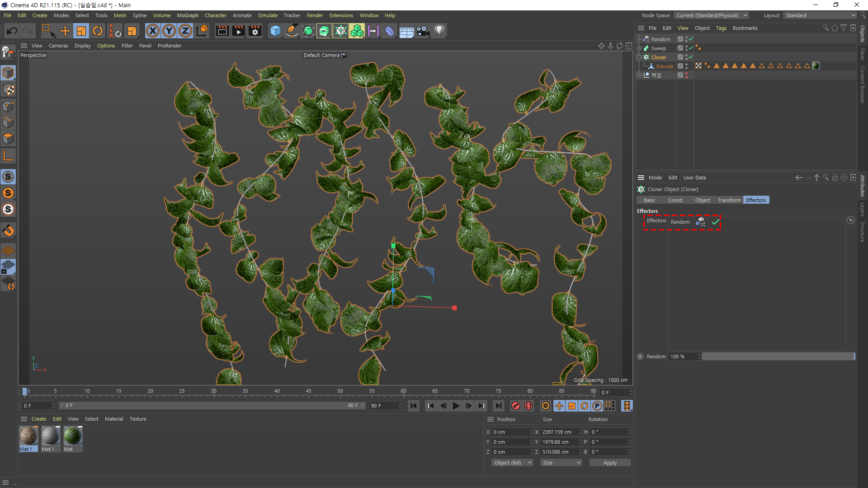The image size is (868, 488).
Task: Toggle the Random effector checkmark in Effectors list
Action: 715,222
